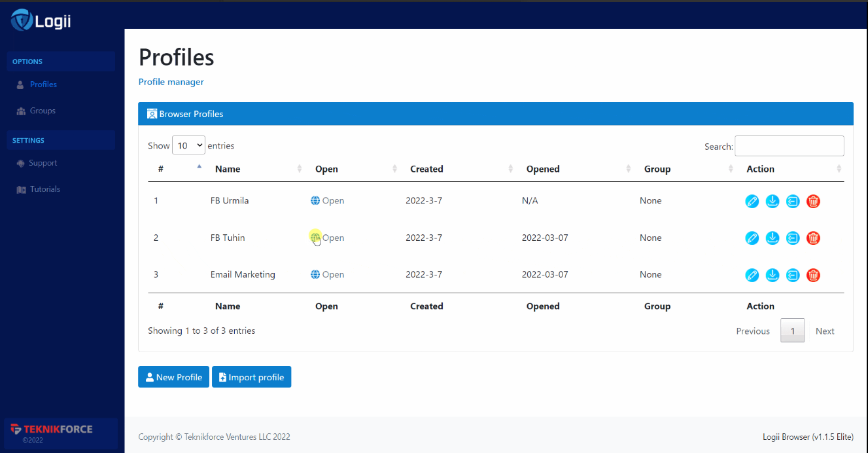This screenshot has width=868, height=453.
Task: Download the FB Urmila profile icon
Action: point(773,201)
